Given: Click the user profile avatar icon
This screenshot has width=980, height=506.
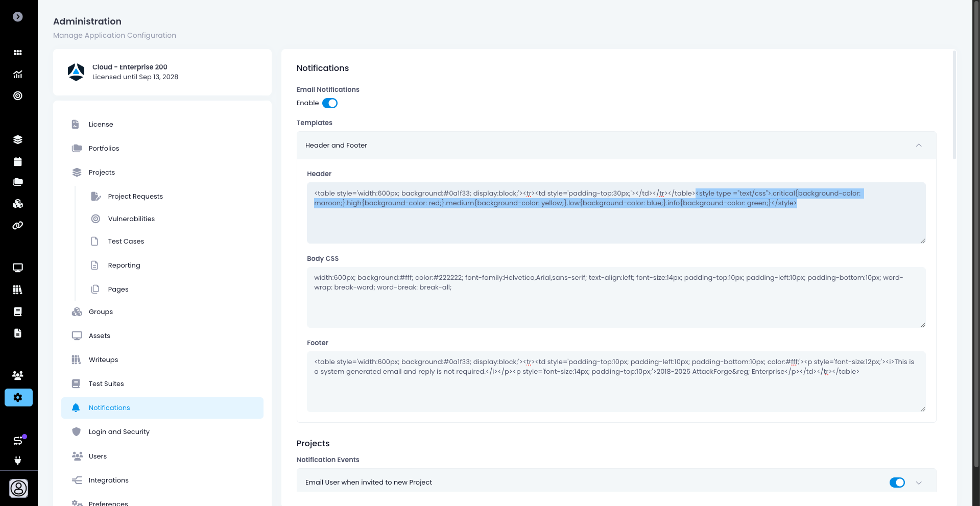Looking at the screenshot, I should 18,489.
